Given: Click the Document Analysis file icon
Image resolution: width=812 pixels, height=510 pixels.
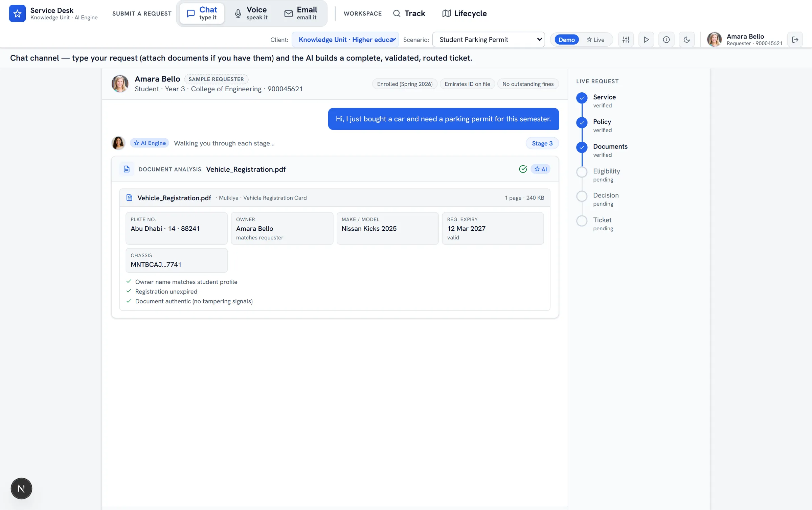Looking at the screenshot, I should [127, 169].
